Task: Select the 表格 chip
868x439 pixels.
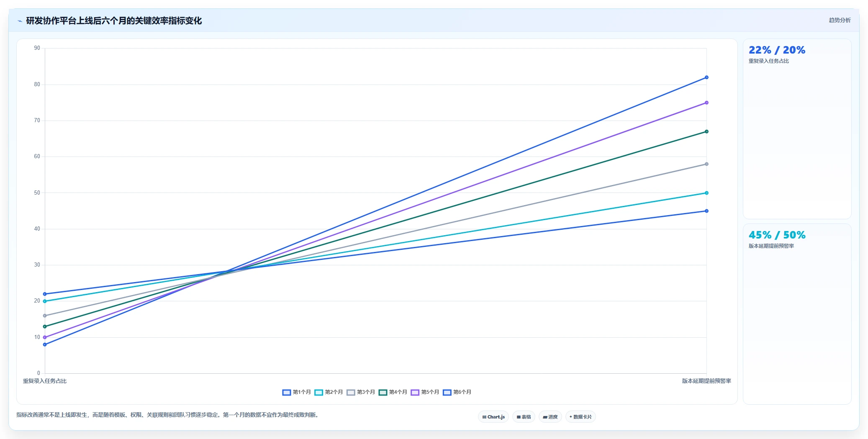Action: pos(524,417)
